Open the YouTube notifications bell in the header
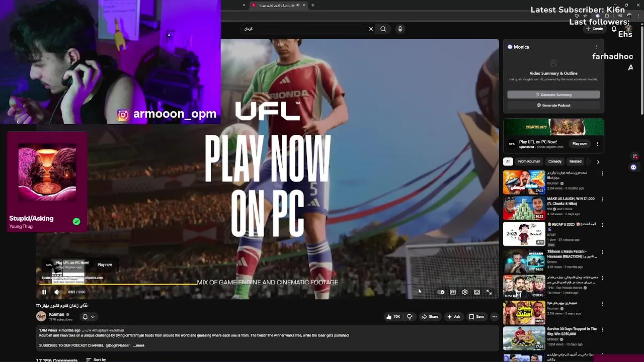This screenshot has width=644, height=362. click(614, 29)
